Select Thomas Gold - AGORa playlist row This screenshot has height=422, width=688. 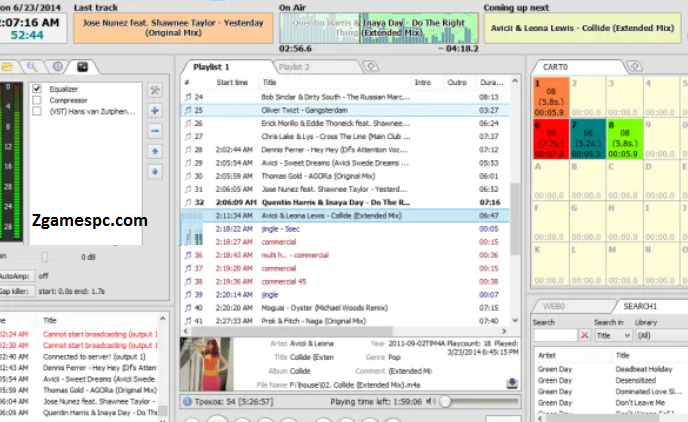345,176
